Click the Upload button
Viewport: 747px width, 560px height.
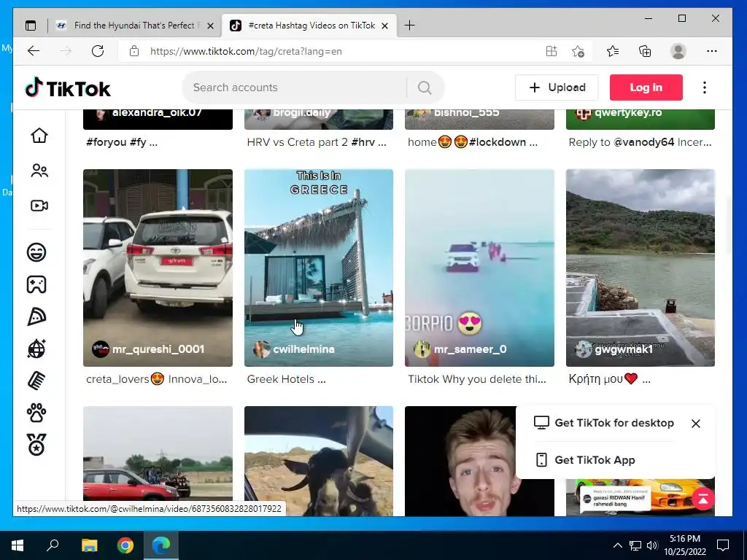[x=557, y=87]
